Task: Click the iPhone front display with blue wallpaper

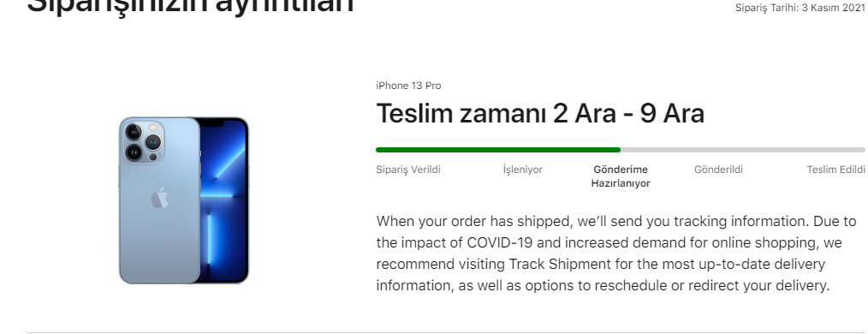Action: (224, 200)
